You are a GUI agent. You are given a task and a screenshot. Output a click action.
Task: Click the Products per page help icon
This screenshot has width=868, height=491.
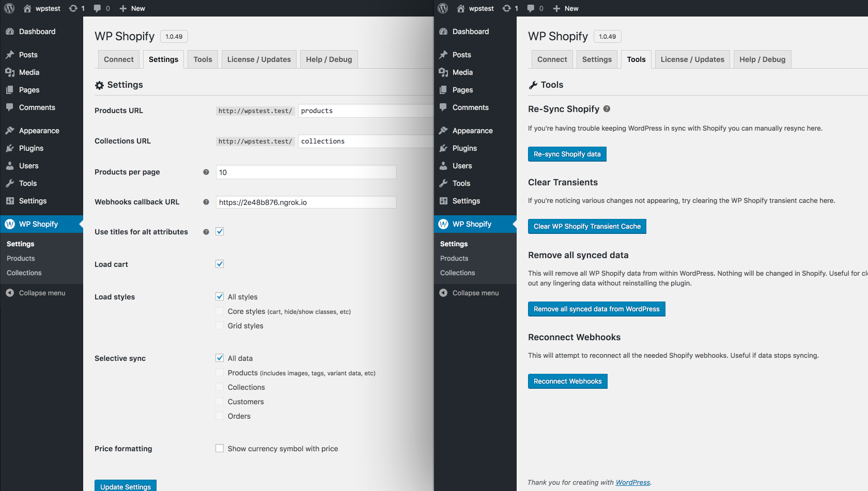(206, 172)
